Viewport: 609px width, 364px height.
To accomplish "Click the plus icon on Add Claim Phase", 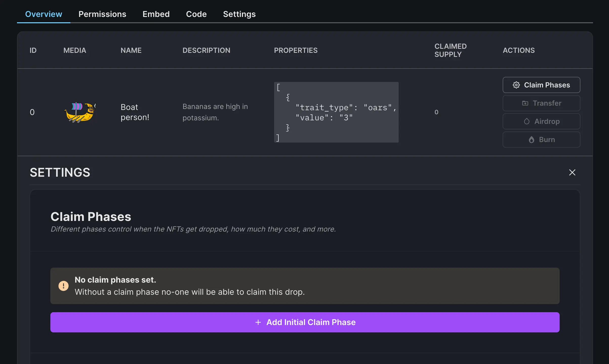I will coord(258,322).
